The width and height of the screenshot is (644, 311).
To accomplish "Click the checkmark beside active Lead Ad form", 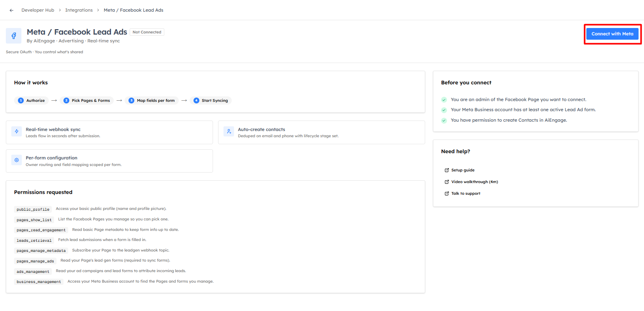I will pyautogui.click(x=444, y=110).
